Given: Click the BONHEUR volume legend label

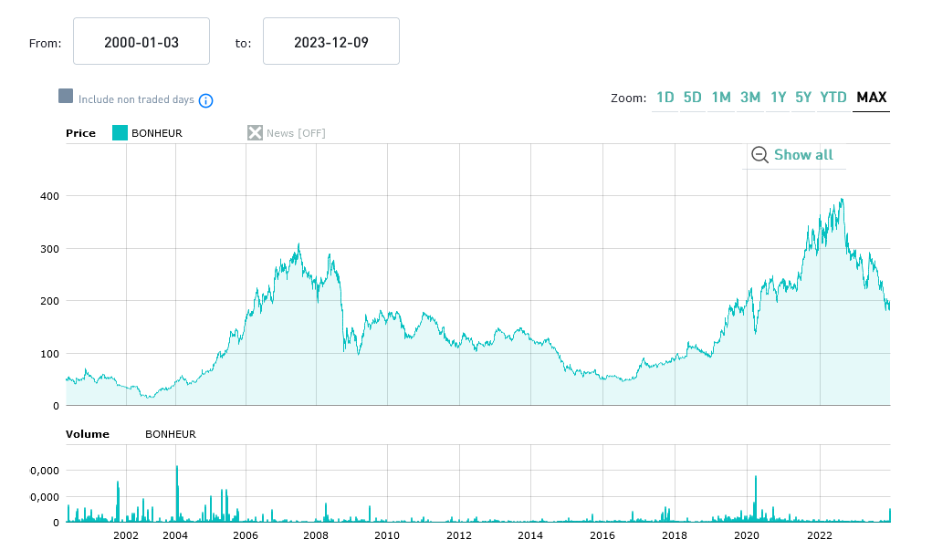Looking at the screenshot, I should pos(171,434).
